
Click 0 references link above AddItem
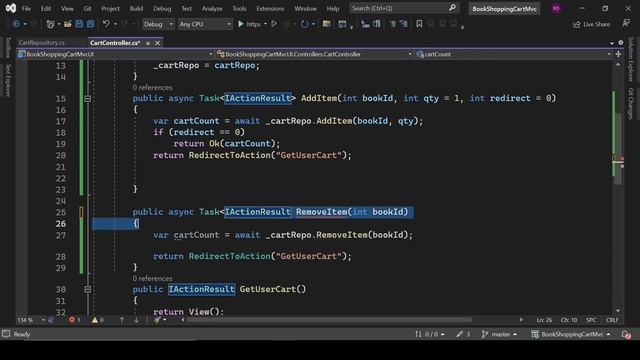click(x=152, y=87)
